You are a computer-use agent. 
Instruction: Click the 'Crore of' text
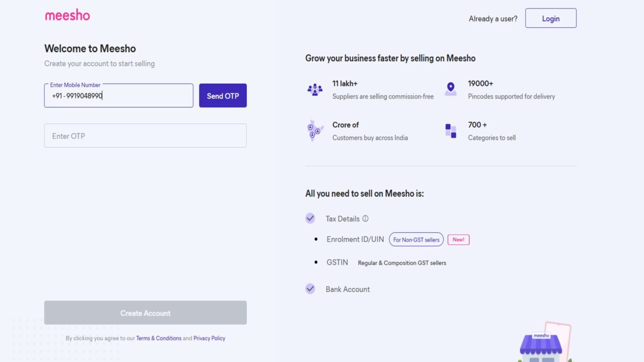click(346, 125)
